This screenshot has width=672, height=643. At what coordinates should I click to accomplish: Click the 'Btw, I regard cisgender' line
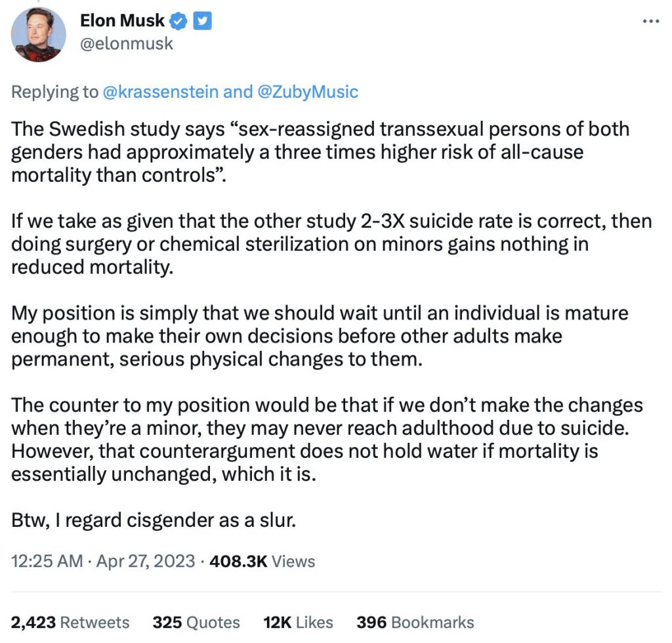coord(154,520)
